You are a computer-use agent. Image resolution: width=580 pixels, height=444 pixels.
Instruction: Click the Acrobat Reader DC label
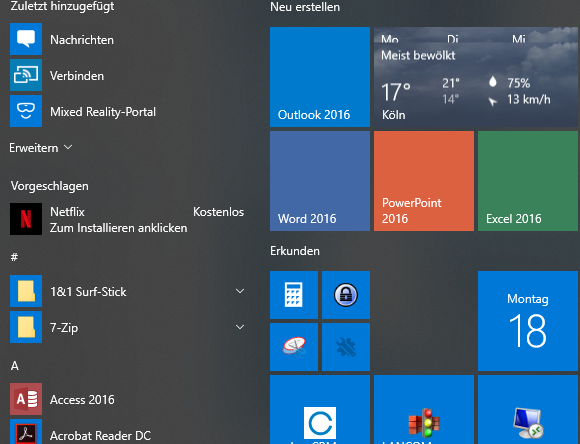pos(100,435)
